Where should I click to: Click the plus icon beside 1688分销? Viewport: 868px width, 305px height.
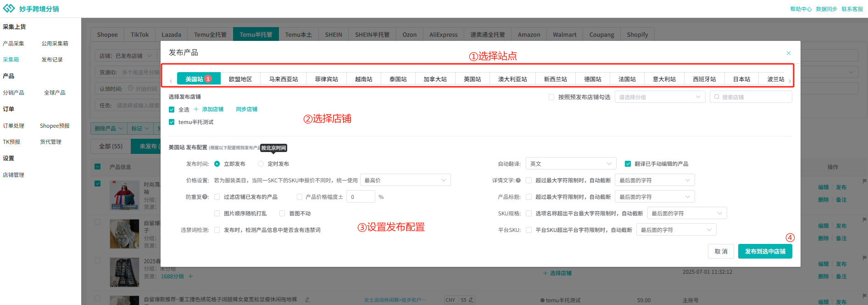190,277
